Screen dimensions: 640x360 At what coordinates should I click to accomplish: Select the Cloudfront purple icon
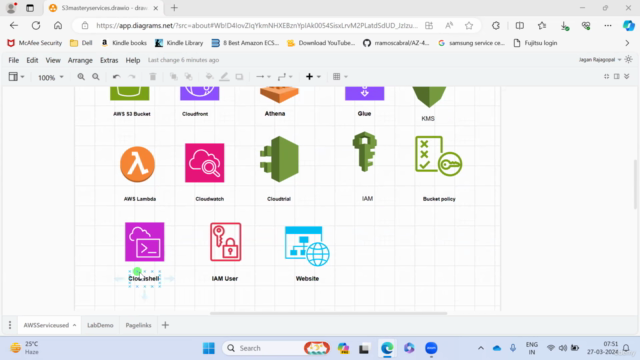pos(200,93)
